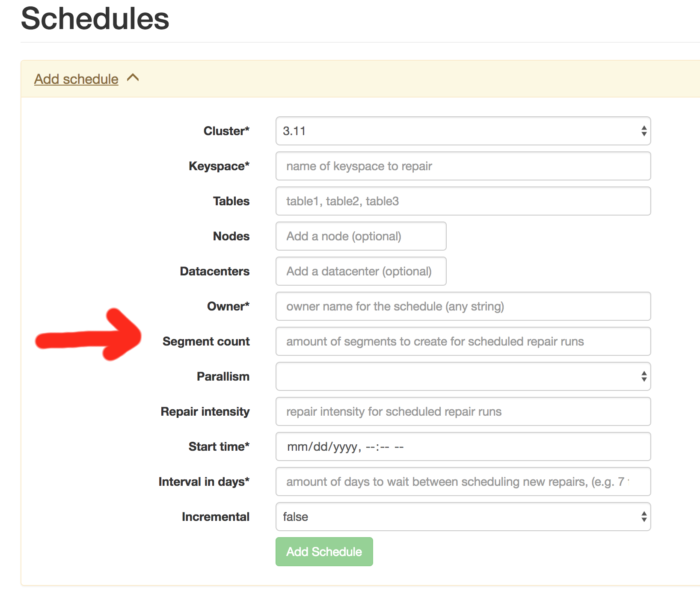Click the Add schedule header link
This screenshot has width=700, height=597.
click(76, 79)
